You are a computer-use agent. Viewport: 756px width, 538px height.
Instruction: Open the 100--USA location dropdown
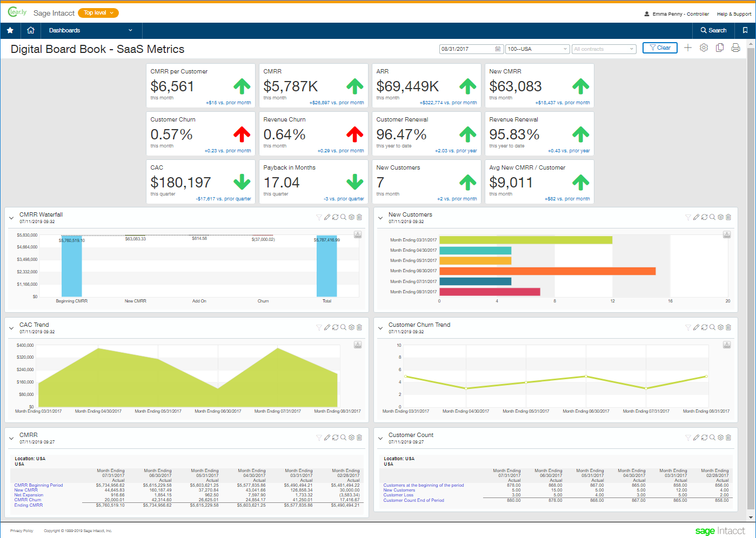[x=537, y=49]
